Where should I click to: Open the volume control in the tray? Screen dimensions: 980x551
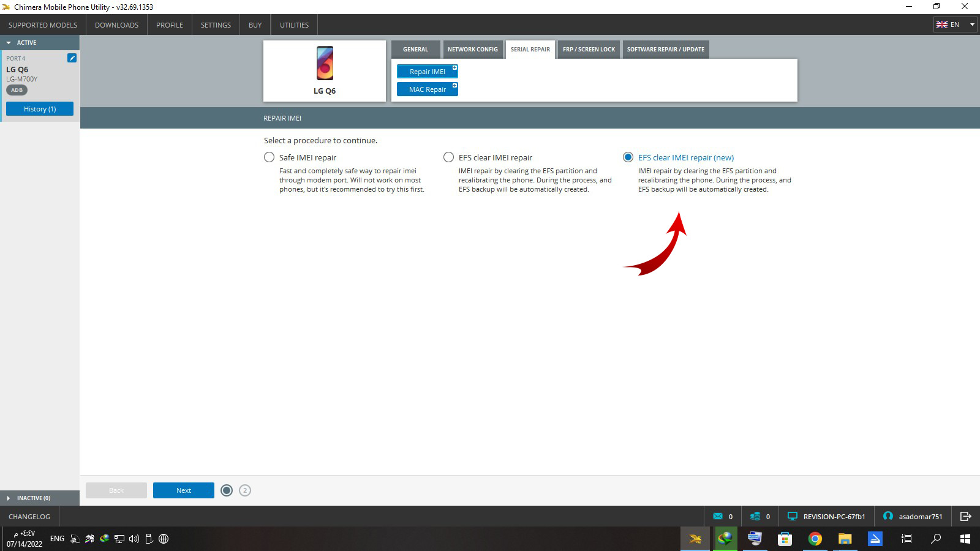pos(134,539)
